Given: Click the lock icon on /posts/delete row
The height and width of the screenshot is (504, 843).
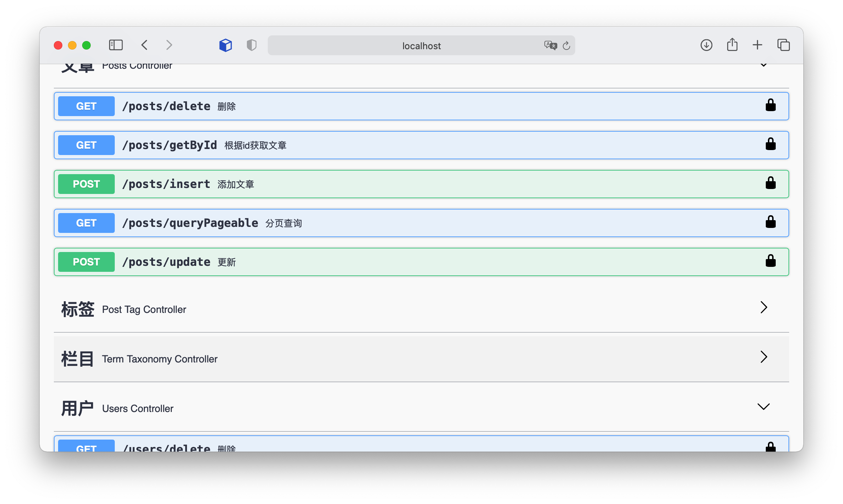Looking at the screenshot, I should pos(770,105).
